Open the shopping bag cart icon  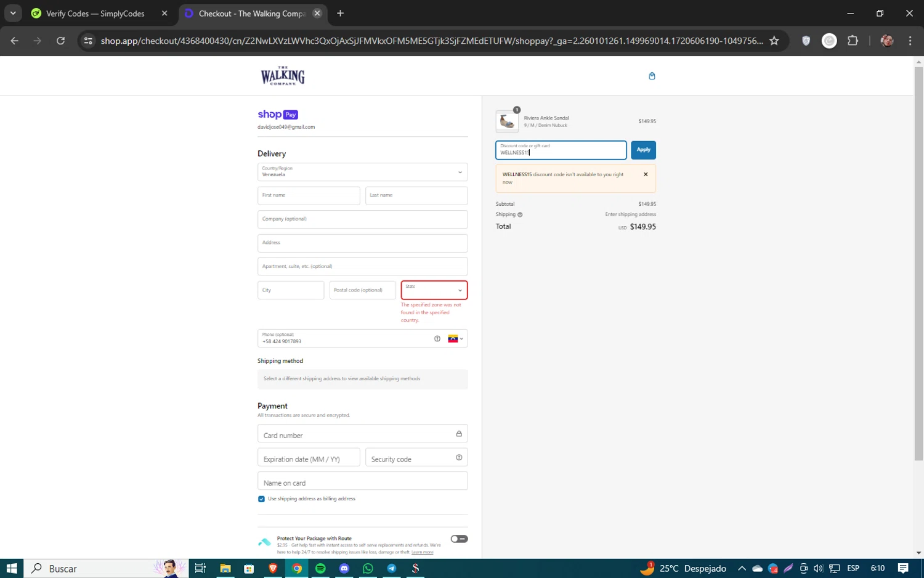[x=652, y=76]
